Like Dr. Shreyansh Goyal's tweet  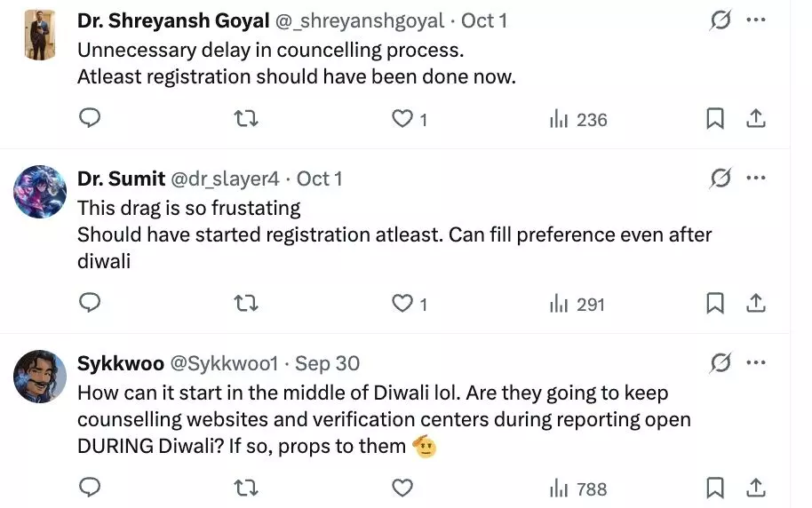402,119
